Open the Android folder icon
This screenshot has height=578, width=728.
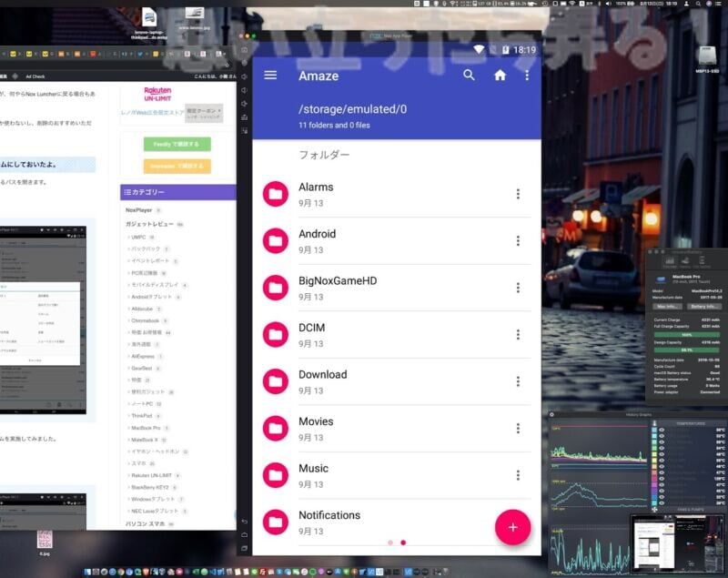276,241
